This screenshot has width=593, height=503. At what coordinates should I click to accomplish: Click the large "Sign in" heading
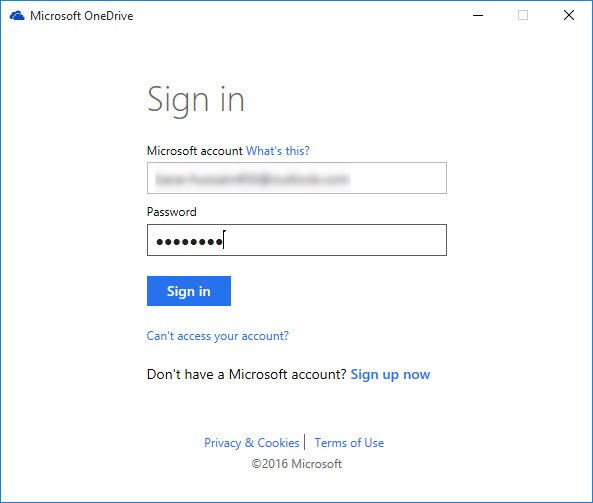point(196,99)
